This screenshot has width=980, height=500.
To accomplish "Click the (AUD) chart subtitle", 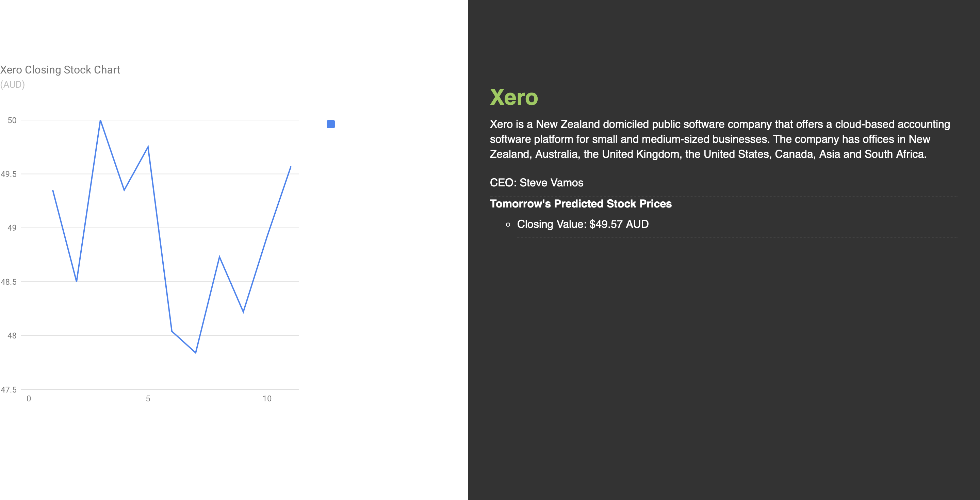I will coord(13,84).
